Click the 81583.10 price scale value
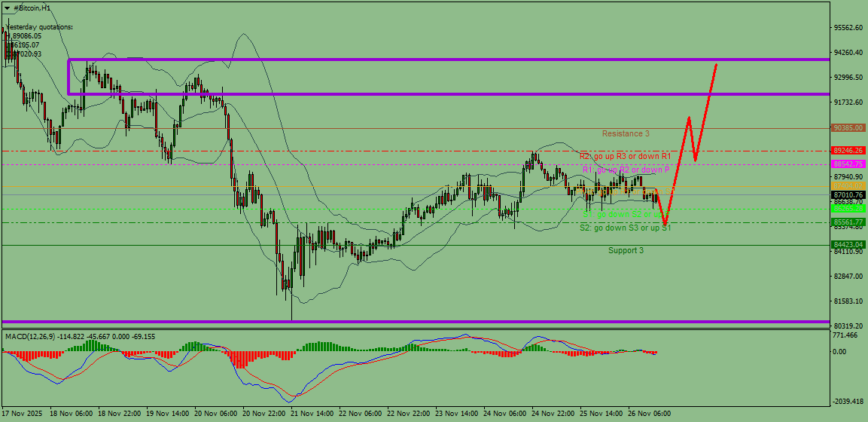 pyautogui.click(x=848, y=301)
